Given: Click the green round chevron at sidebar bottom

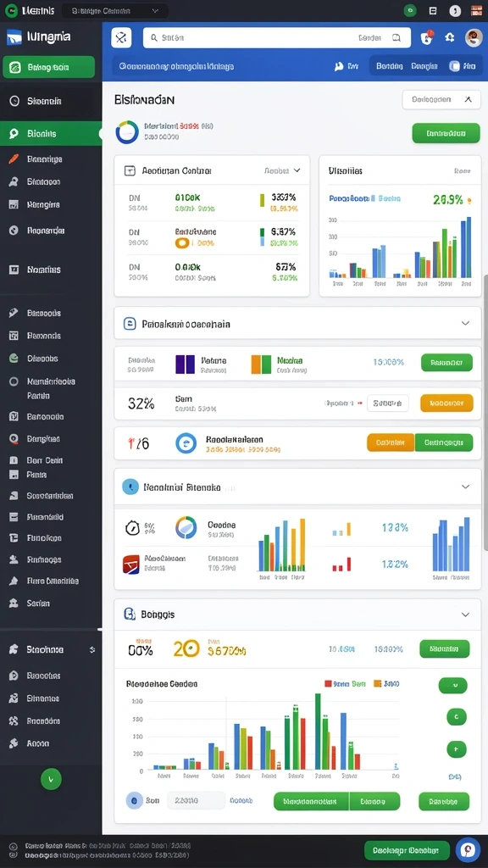Looking at the screenshot, I should click(51, 779).
